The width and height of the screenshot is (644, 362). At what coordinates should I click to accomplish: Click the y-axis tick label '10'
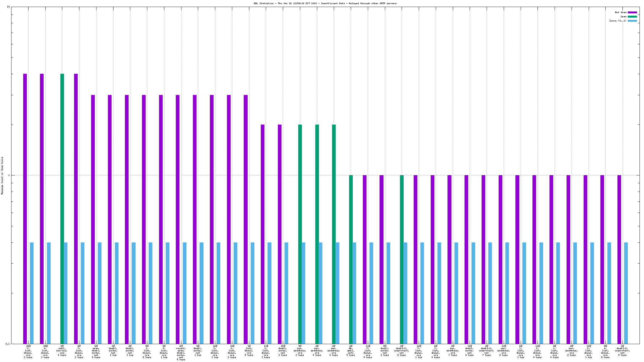8,7
